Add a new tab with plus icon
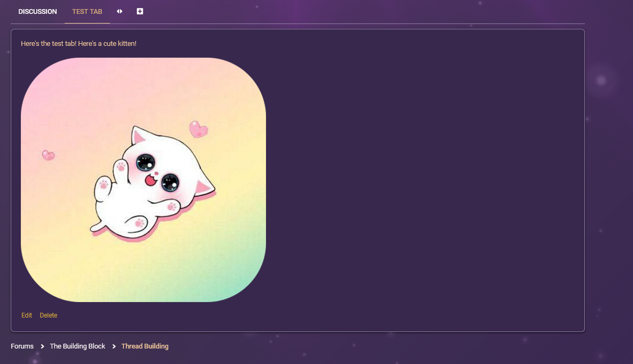The image size is (633, 364). (140, 11)
